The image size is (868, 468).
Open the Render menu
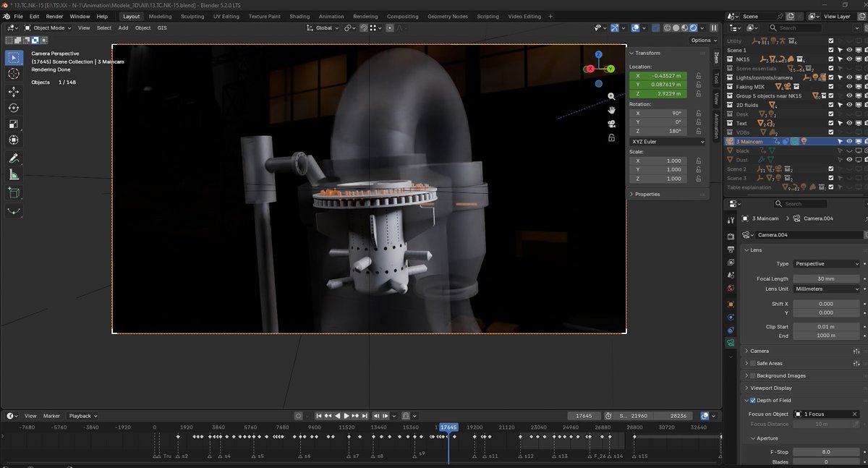tap(54, 16)
